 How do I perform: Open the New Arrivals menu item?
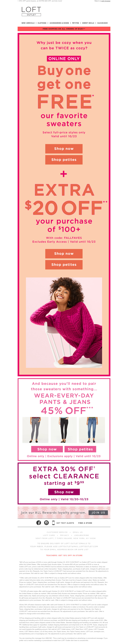(28, 23)
